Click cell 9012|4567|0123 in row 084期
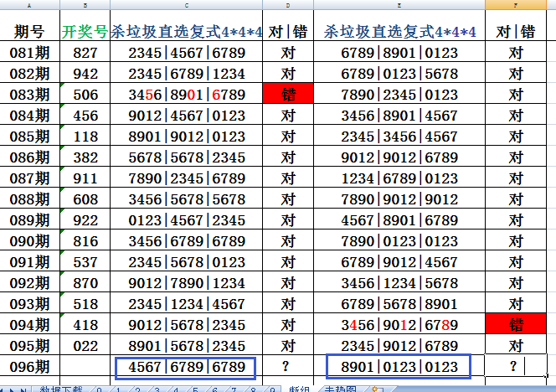556x392 pixels. [187, 116]
